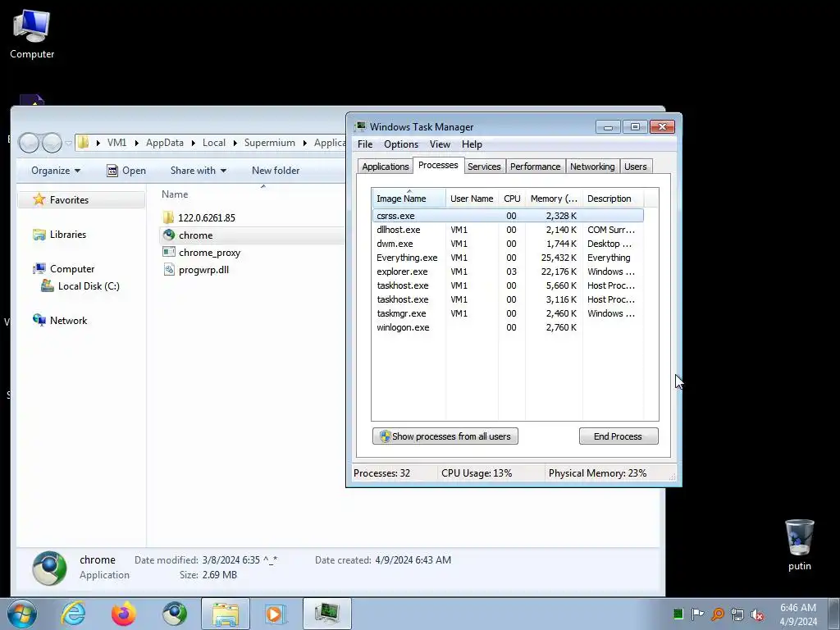840x630 pixels.
Task: Switch to the Services tab
Action: [x=484, y=167]
